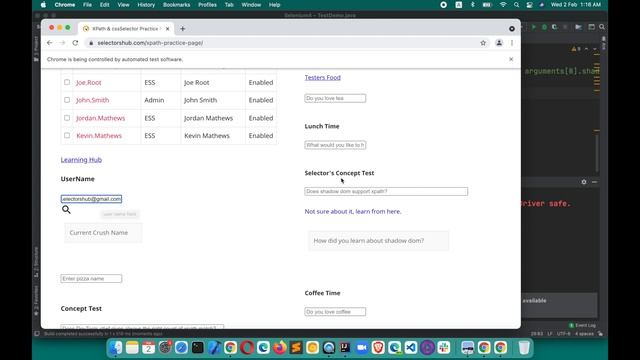Open Visual Studio Code from the dock
Image resolution: width=640 pixels, height=360 pixels.
tap(411, 347)
